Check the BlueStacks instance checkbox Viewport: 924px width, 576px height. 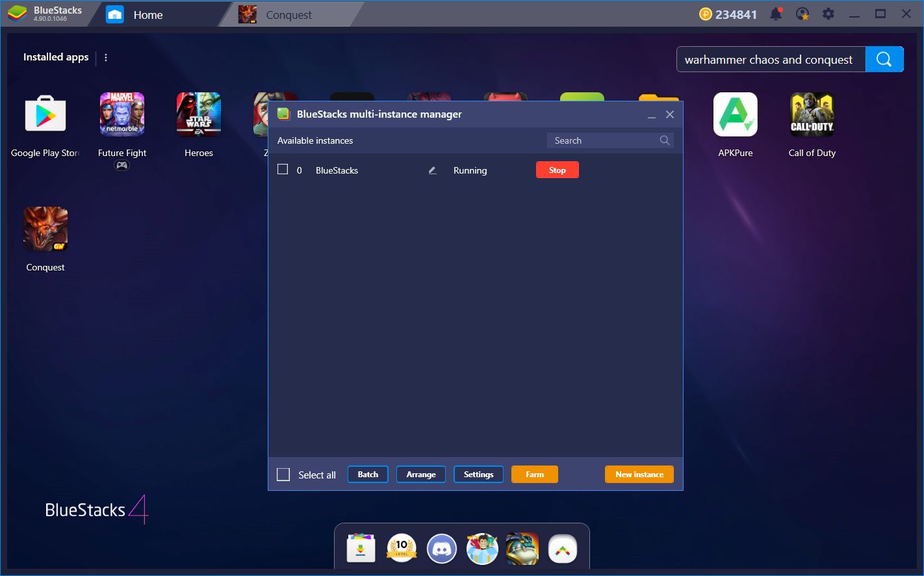(283, 170)
